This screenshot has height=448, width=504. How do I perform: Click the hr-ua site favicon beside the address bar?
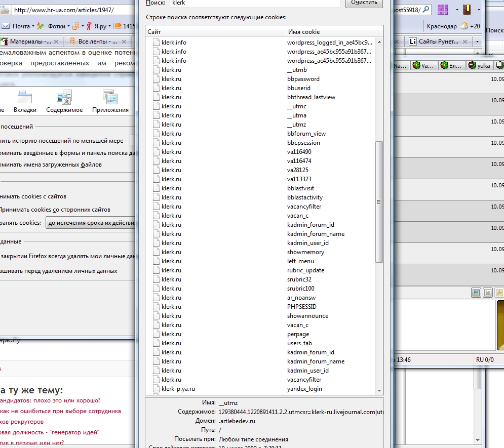click(x=5, y=9)
